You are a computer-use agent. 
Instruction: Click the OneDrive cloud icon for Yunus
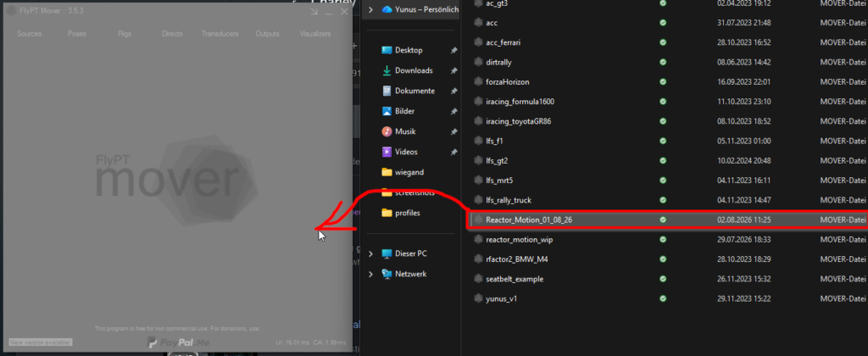click(x=387, y=9)
